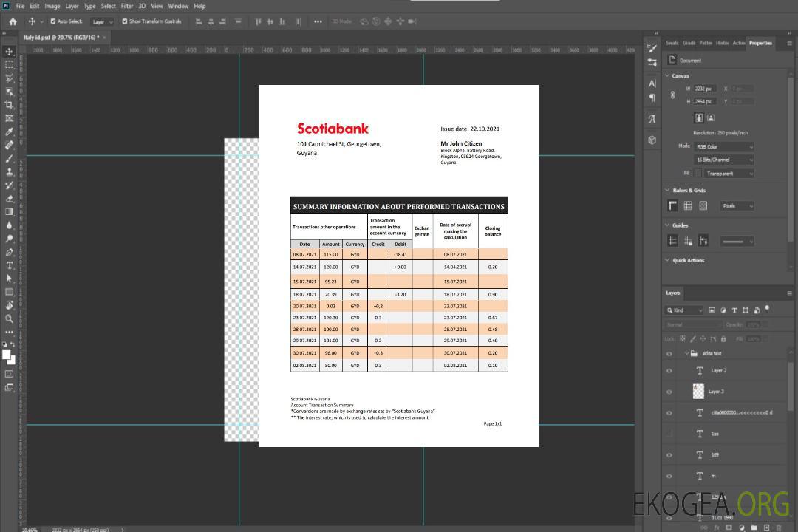Open the layer filter 'Kind' dropdown
Image resolution: width=798 pixels, height=532 pixels.
coord(684,310)
